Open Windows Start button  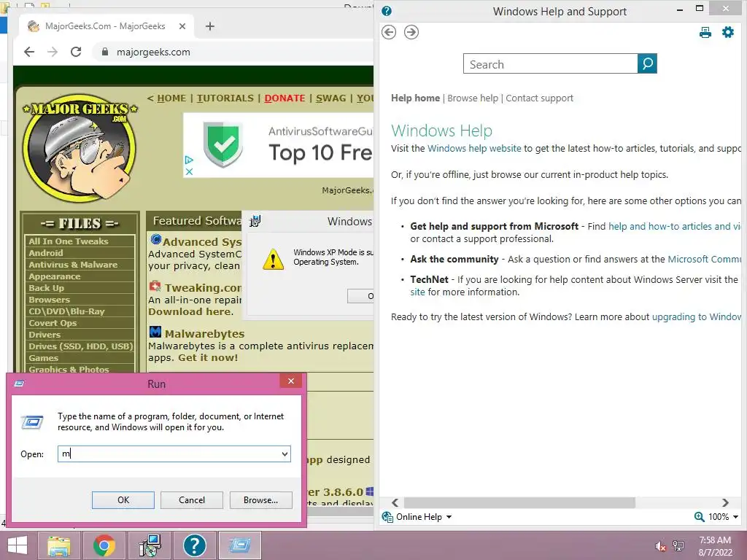click(18, 545)
